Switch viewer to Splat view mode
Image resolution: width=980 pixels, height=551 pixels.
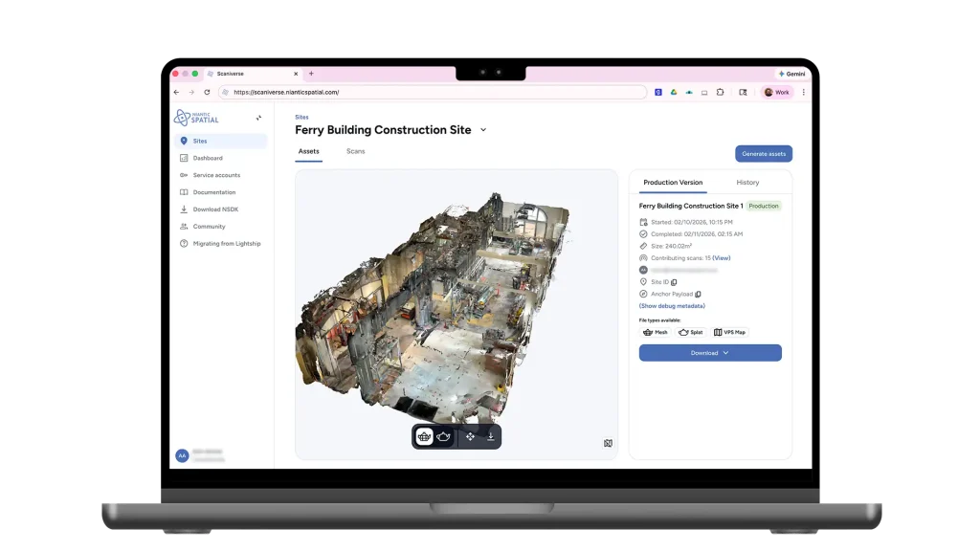click(444, 437)
